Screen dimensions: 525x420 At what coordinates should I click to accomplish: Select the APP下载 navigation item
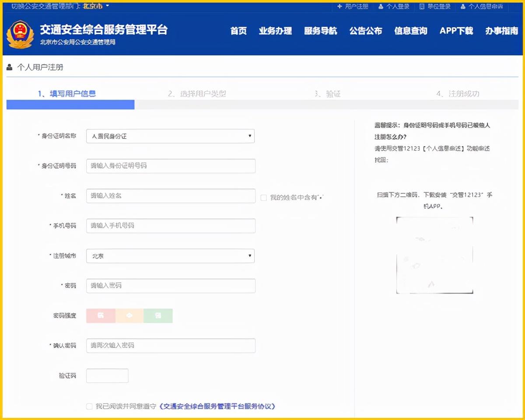(456, 31)
